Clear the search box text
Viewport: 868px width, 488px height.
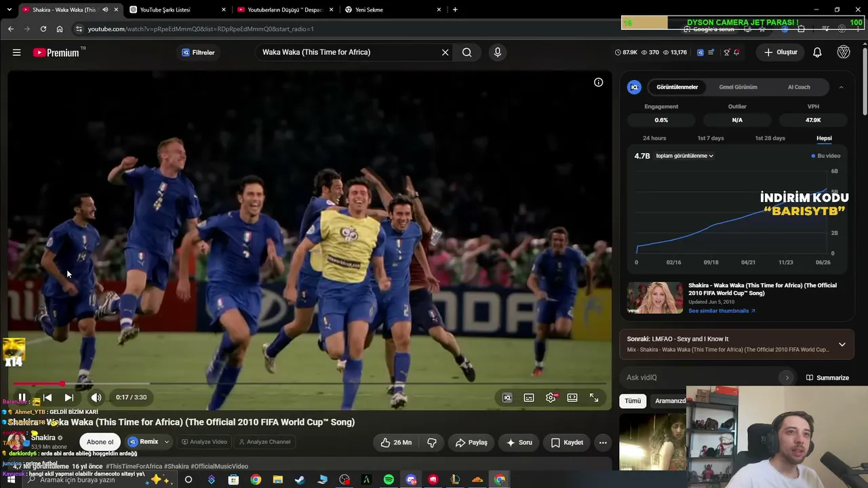click(x=445, y=52)
